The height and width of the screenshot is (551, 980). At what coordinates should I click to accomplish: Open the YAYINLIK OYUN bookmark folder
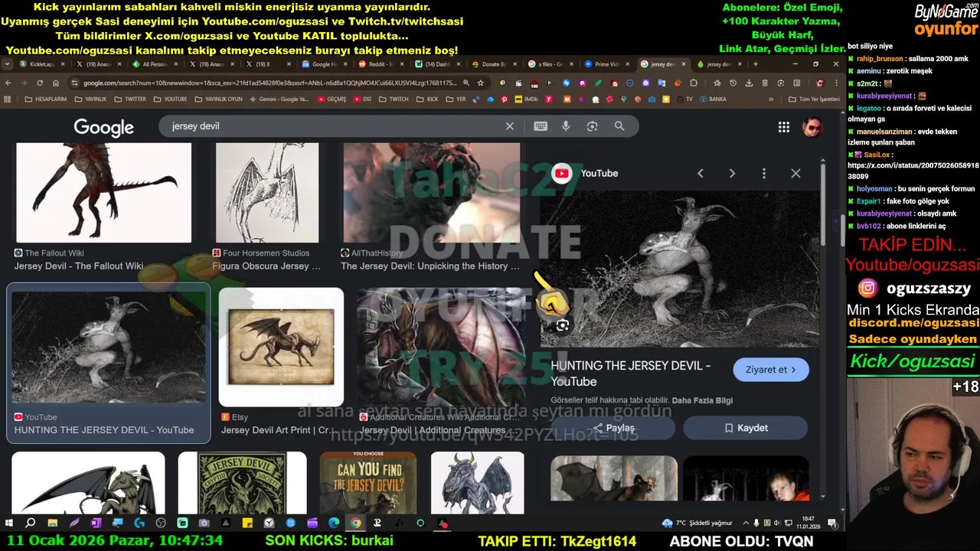pos(217,99)
